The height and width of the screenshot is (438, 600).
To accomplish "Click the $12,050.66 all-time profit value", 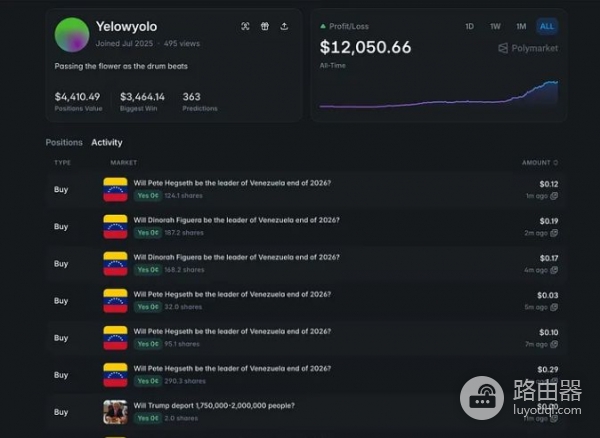I will coord(365,47).
